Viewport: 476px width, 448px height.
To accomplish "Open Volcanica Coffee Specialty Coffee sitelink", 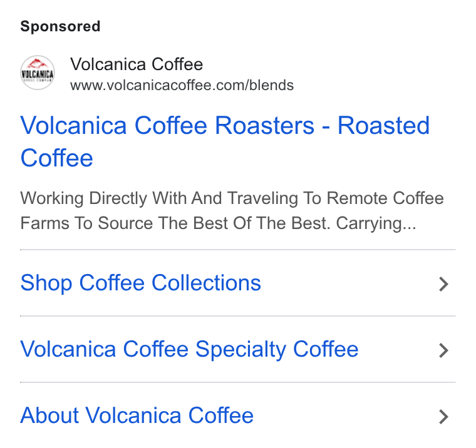I will tap(189, 350).
